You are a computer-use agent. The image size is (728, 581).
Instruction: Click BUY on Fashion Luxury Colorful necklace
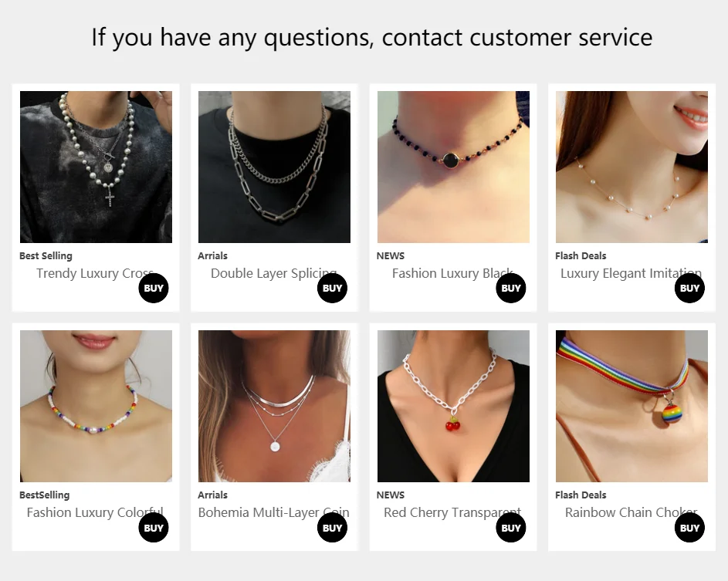tap(154, 528)
